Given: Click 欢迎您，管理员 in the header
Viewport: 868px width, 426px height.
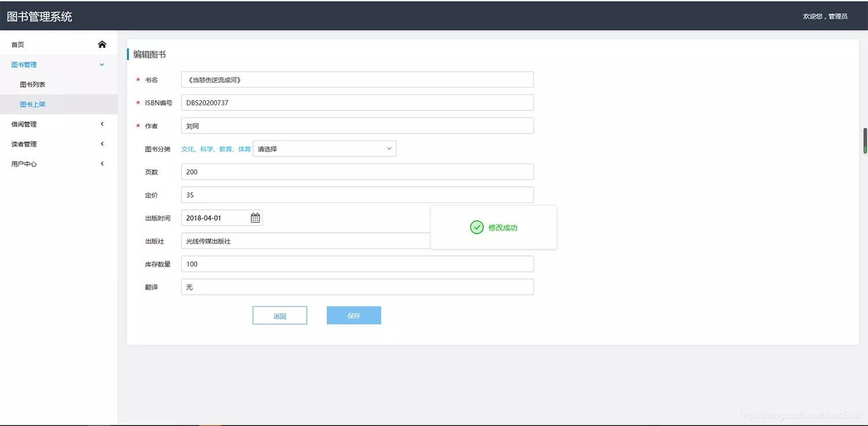Looking at the screenshot, I should pos(825,16).
